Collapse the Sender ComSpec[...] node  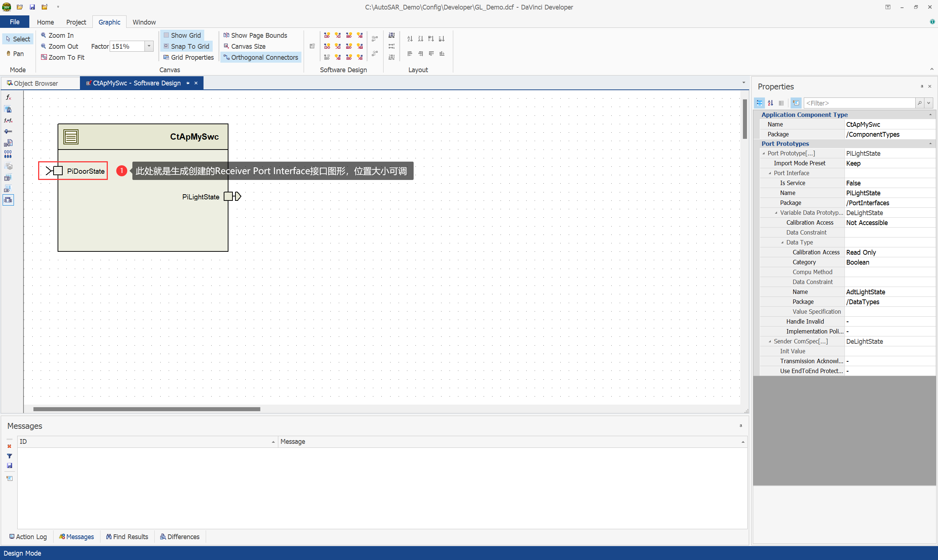(x=770, y=341)
